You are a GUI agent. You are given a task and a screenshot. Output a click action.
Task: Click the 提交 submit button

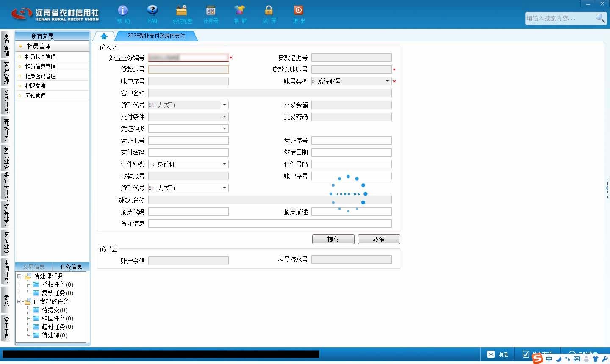[x=333, y=240]
